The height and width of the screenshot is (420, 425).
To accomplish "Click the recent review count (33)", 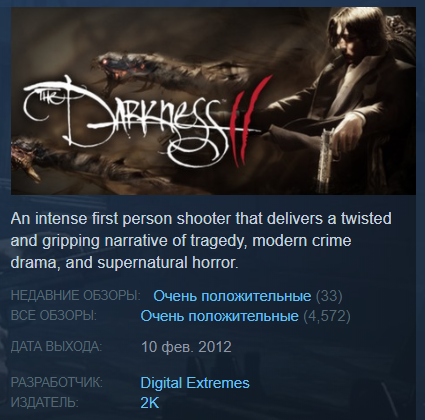I will point(329,296).
